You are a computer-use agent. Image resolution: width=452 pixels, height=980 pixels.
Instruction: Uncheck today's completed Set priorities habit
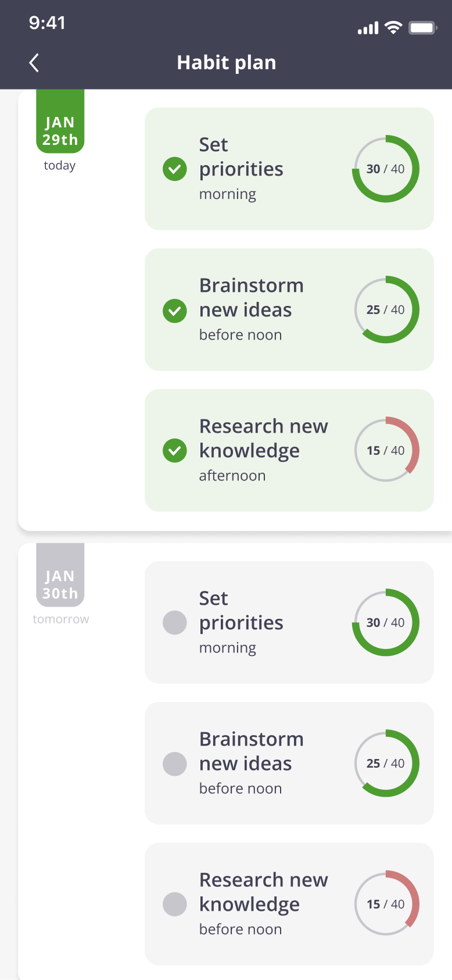(175, 169)
